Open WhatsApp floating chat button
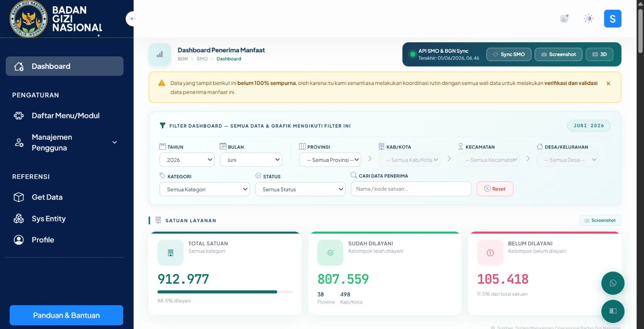The image size is (644, 329). tap(613, 283)
